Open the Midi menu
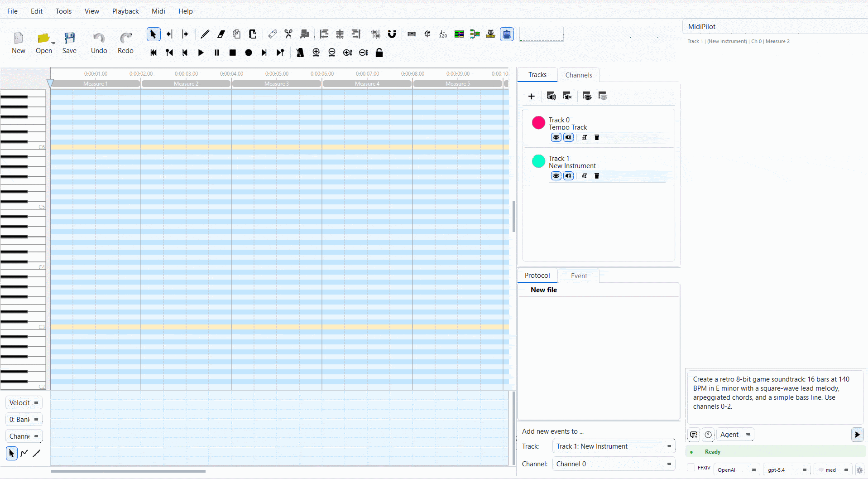 tap(158, 11)
